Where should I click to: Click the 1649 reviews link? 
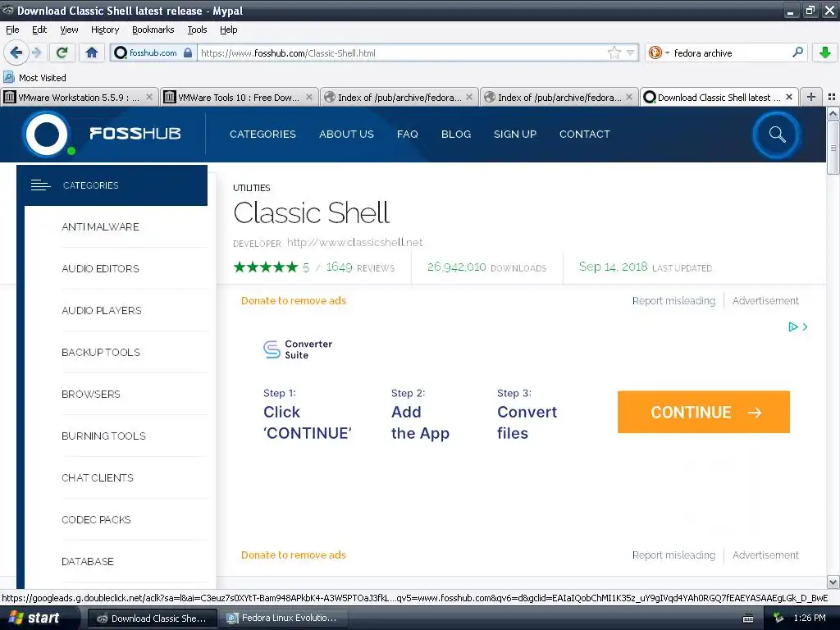tap(360, 267)
